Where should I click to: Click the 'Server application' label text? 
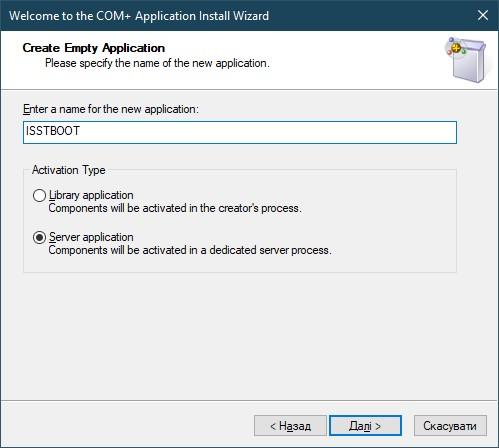click(91, 237)
